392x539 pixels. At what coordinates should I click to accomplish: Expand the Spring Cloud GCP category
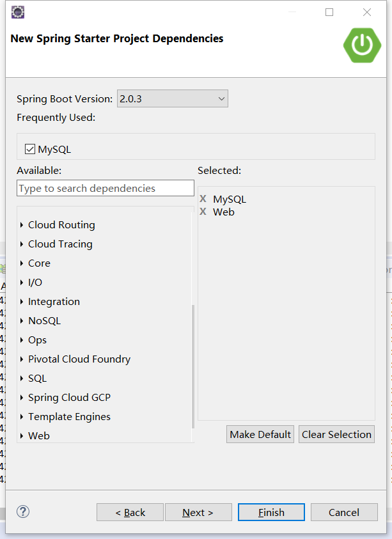point(22,398)
